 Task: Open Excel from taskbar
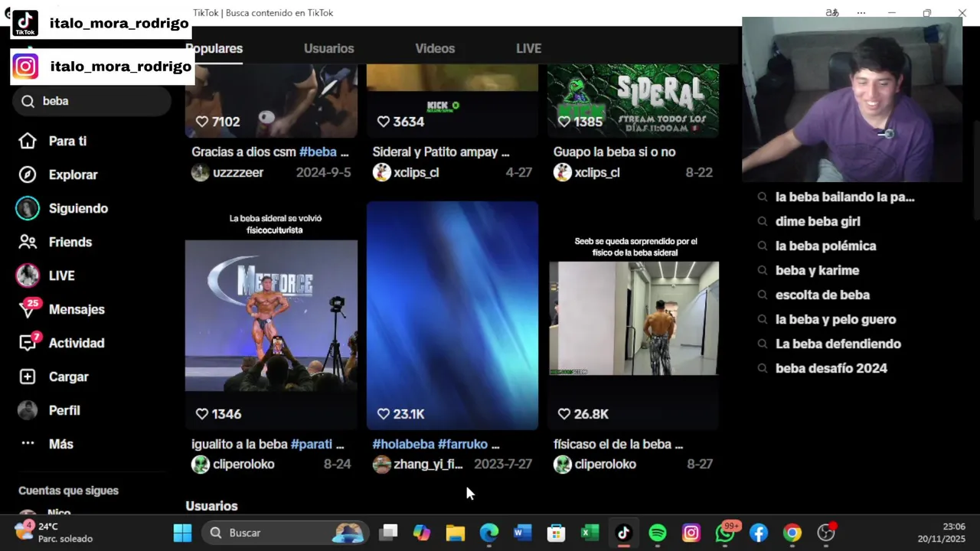pyautogui.click(x=590, y=533)
